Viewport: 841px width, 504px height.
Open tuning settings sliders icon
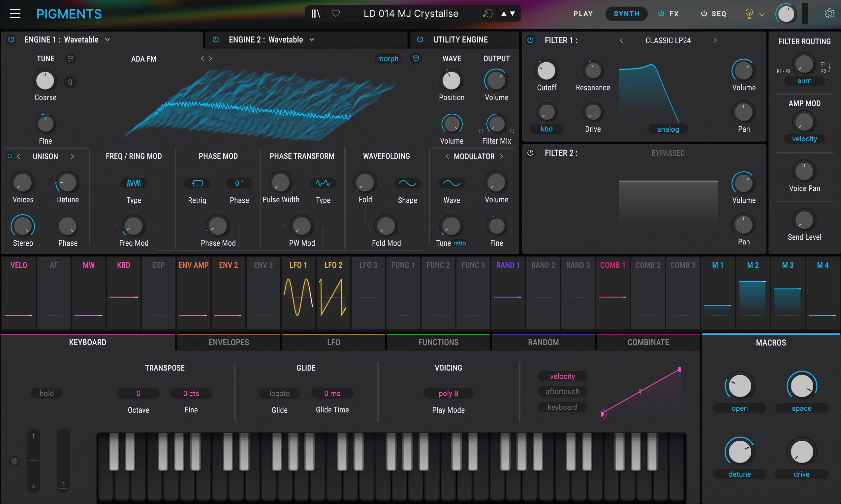click(x=70, y=58)
